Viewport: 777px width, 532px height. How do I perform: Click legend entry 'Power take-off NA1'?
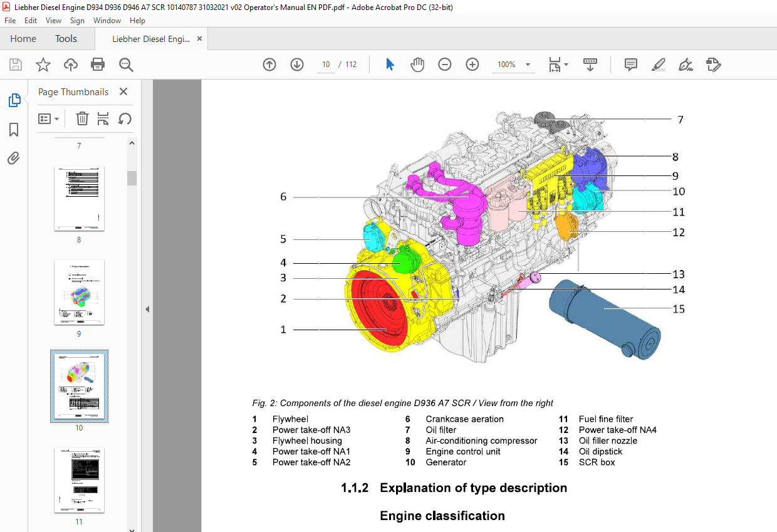click(x=311, y=451)
